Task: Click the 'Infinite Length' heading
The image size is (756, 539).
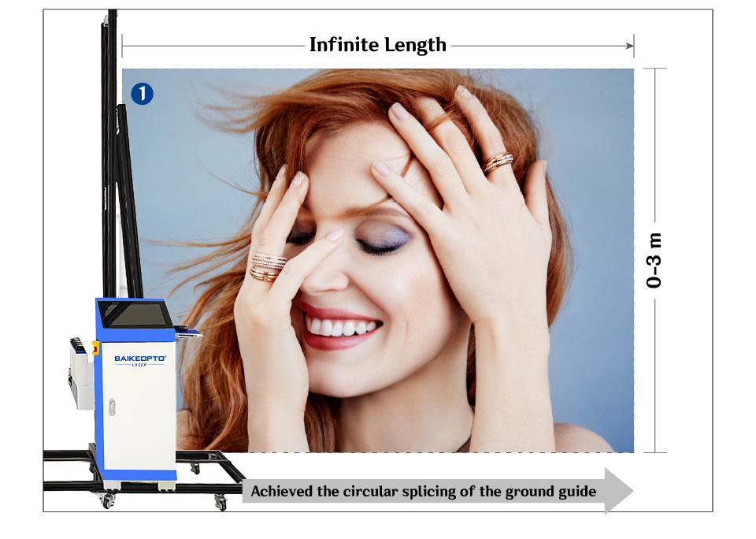Action: click(x=377, y=45)
